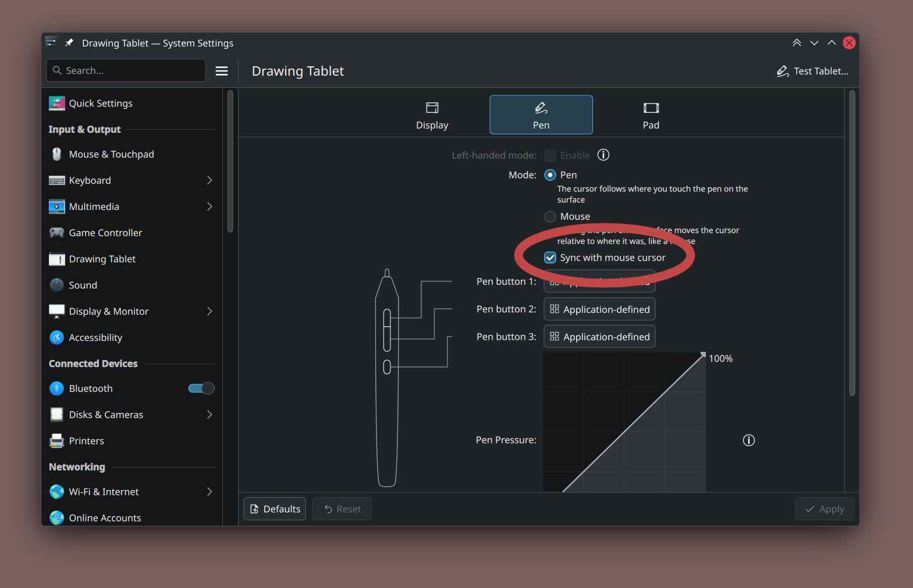Click the Left-handed mode info icon

[603, 155]
